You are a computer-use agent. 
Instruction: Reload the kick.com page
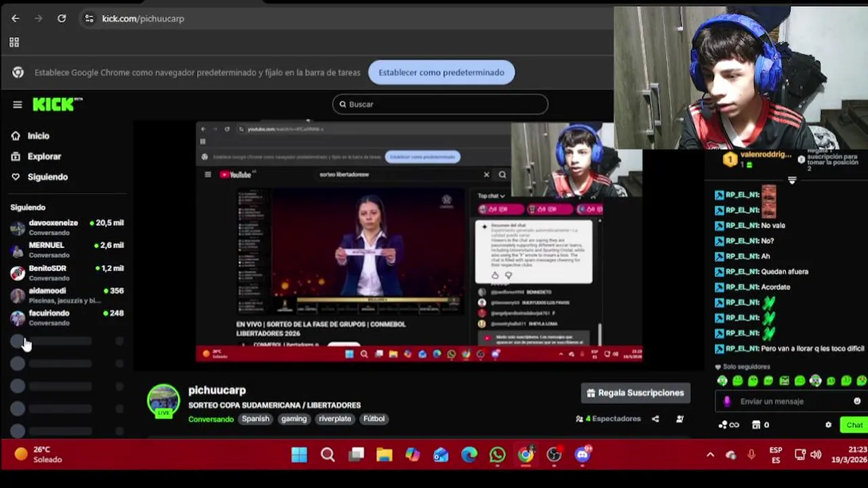click(62, 18)
